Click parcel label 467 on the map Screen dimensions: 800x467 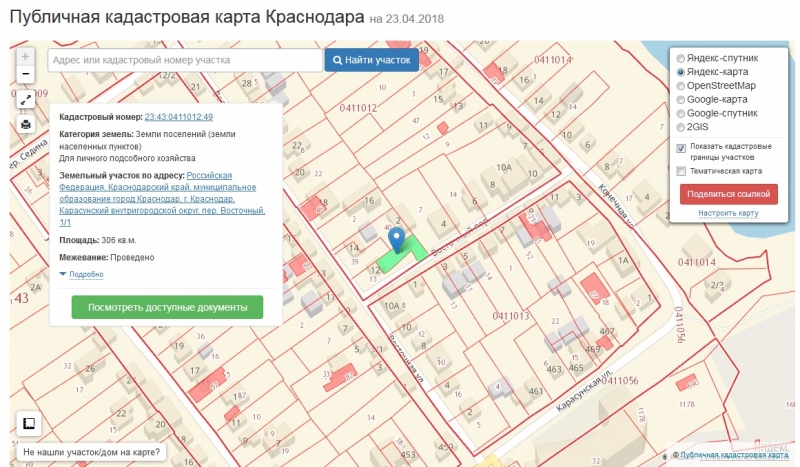click(x=607, y=331)
